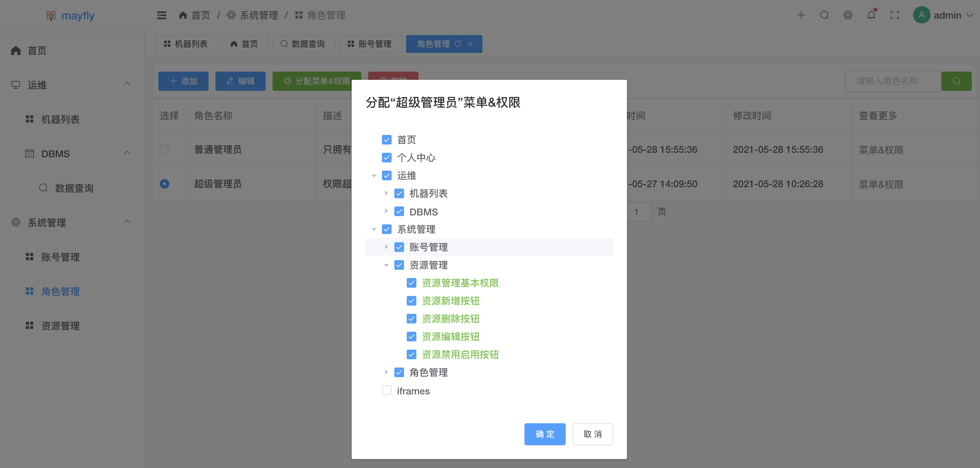Expand the 角色管理 tree node in dialog

386,372
